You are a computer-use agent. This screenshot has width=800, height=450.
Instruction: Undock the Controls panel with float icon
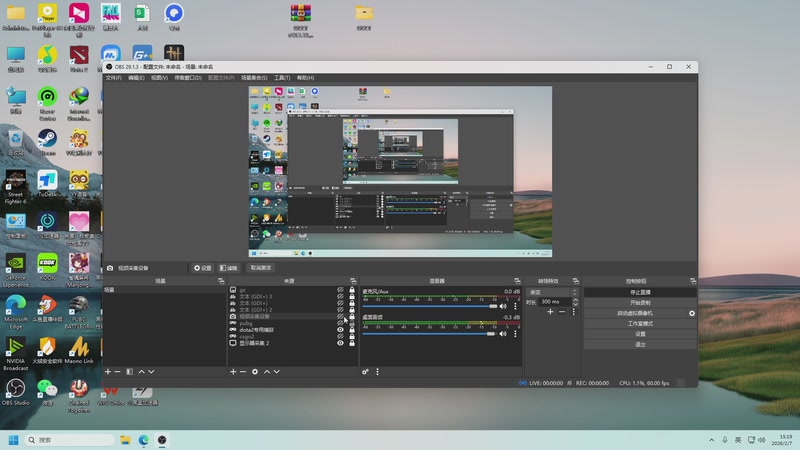tap(693, 281)
